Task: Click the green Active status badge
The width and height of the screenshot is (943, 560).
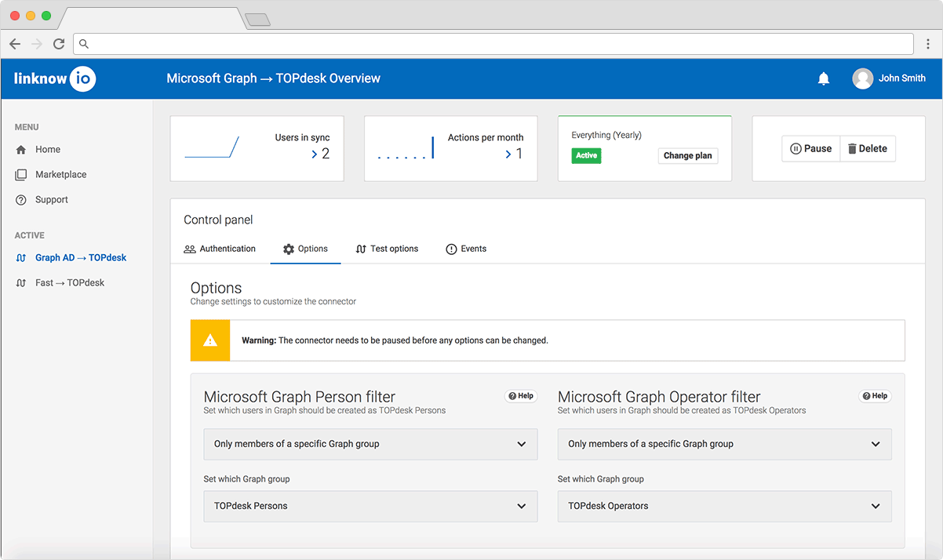Action: [x=586, y=155]
